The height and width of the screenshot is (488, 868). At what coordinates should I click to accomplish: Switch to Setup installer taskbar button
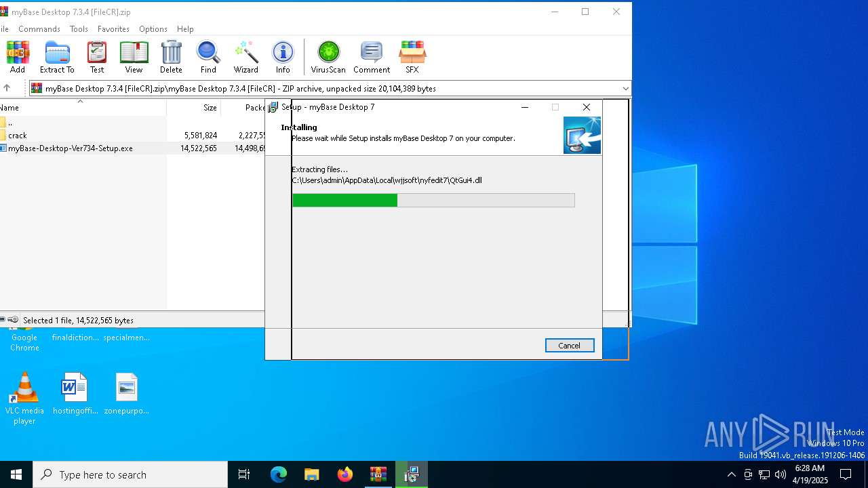(411, 474)
